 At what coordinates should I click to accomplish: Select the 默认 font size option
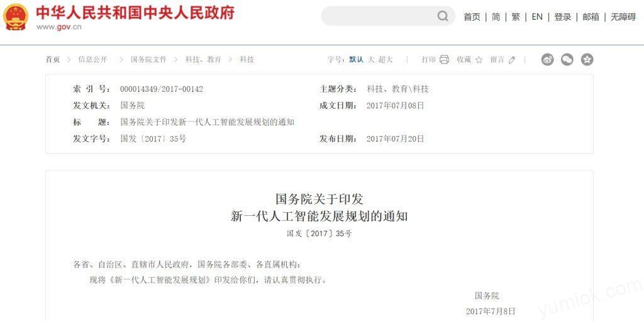pyautogui.click(x=357, y=60)
